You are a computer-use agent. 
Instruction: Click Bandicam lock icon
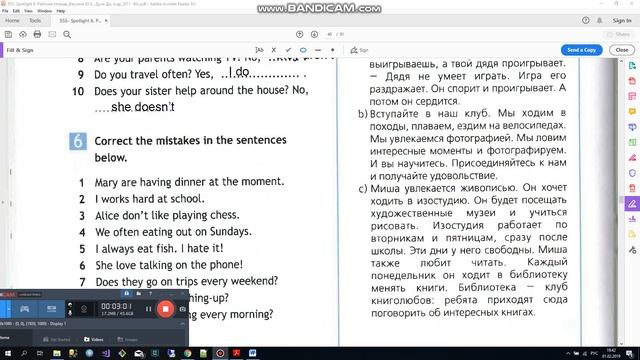coord(127,293)
